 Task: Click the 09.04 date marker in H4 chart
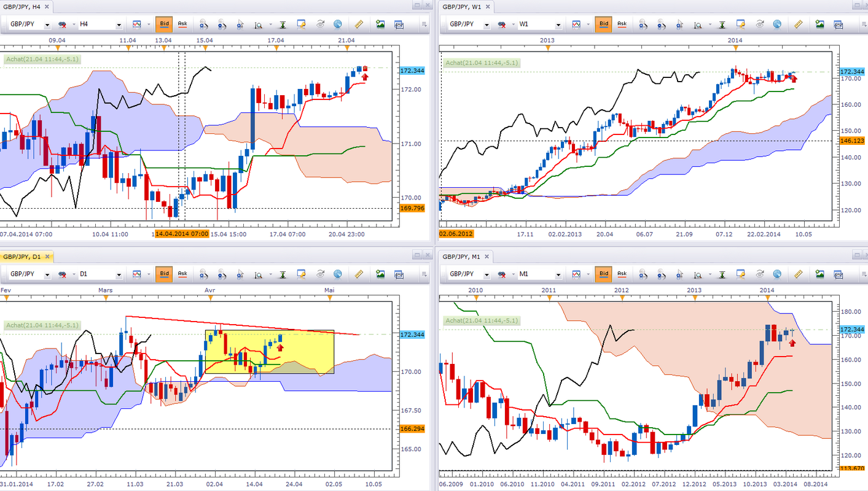tap(57, 40)
